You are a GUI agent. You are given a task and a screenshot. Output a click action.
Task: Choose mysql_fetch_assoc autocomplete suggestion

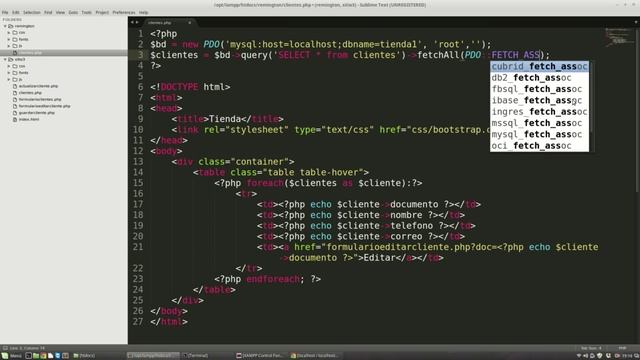pyautogui.click(x=539, y=134)
